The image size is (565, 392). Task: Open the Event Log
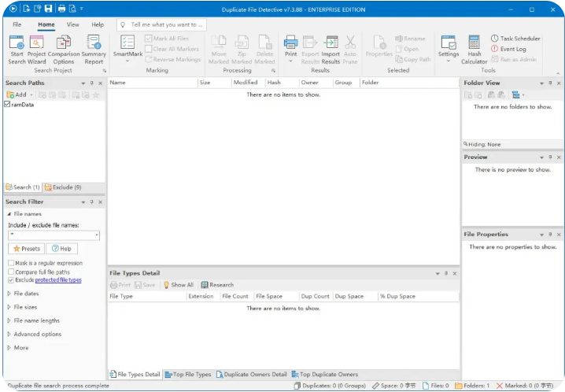tap(508, 49)
